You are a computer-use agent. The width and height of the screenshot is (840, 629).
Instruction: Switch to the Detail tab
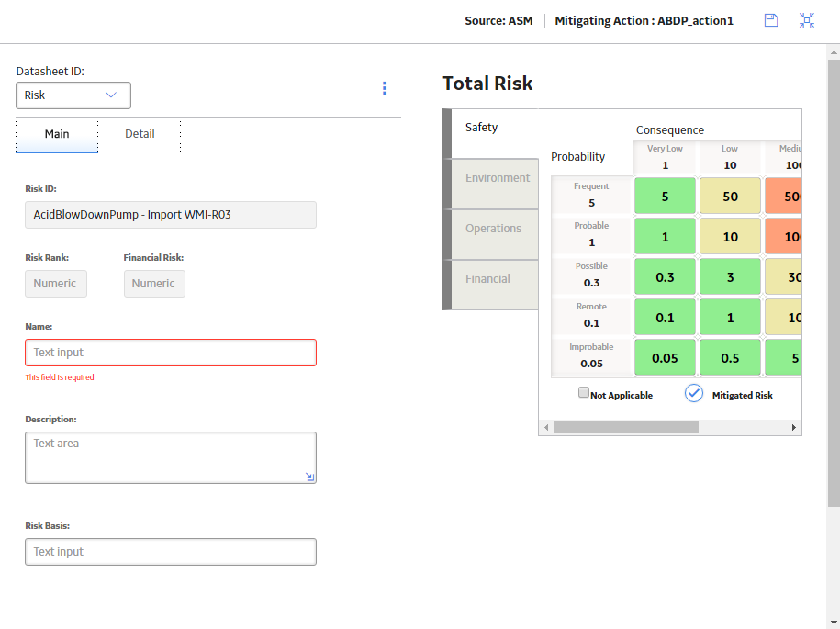(x=140, y=134)
